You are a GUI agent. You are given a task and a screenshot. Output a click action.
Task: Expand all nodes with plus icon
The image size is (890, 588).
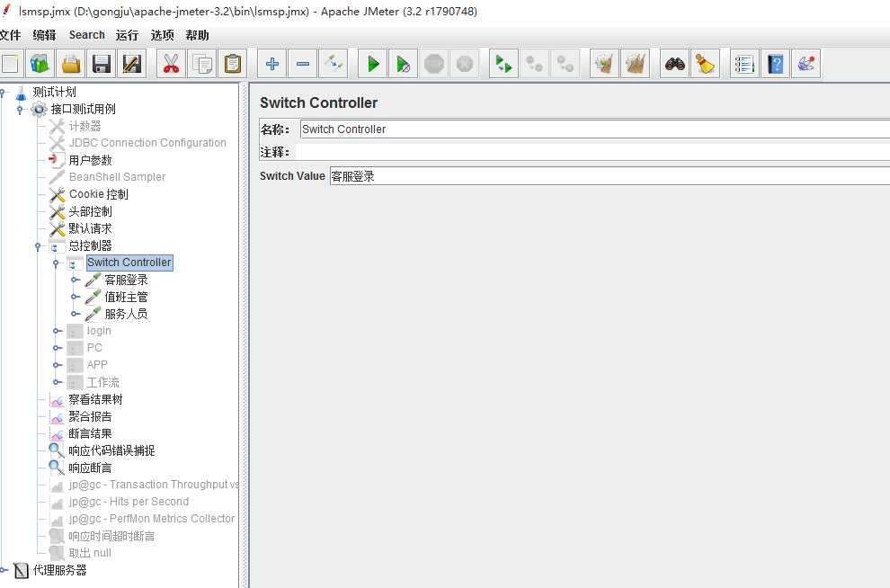point(271,64)
